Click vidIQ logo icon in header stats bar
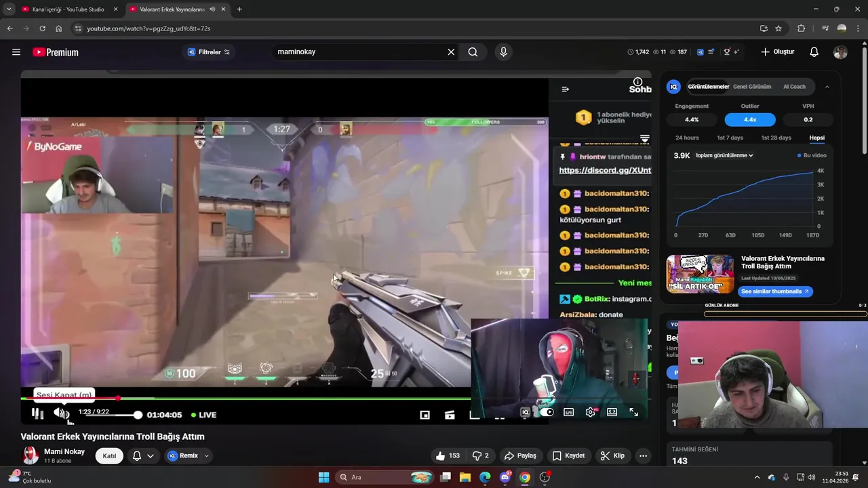Image resolution: width=868 pixels, height=488 pixels. click(701, 52)
